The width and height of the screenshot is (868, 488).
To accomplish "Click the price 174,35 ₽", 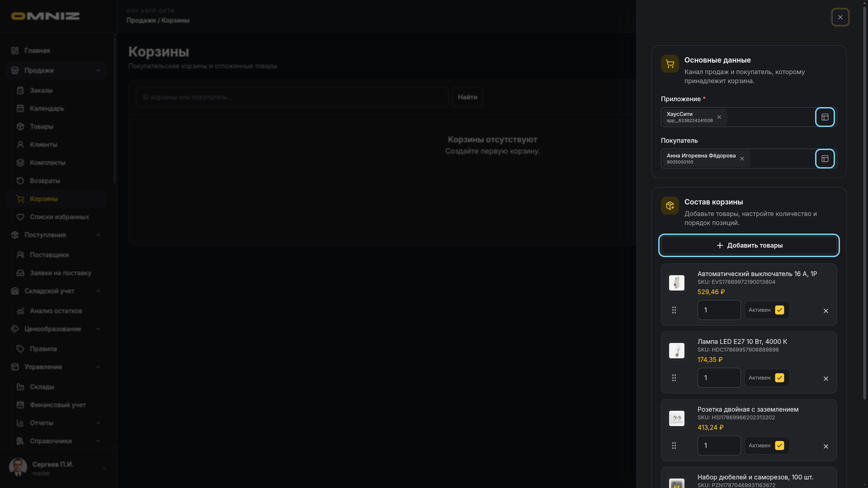I will click(710, 360).
